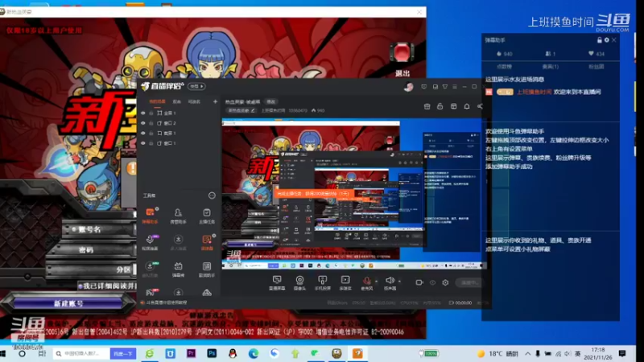Click the 修改 button beside room title
The width and height of the screenshot is (644, 362).
coord(270,102)
